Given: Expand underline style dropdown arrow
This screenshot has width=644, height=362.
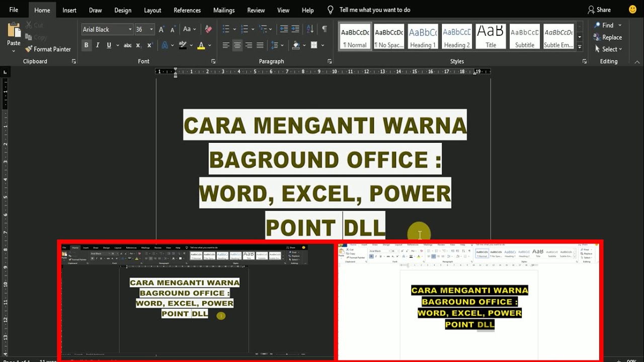Looking at the screenshot, I should (x=118, y=45).
